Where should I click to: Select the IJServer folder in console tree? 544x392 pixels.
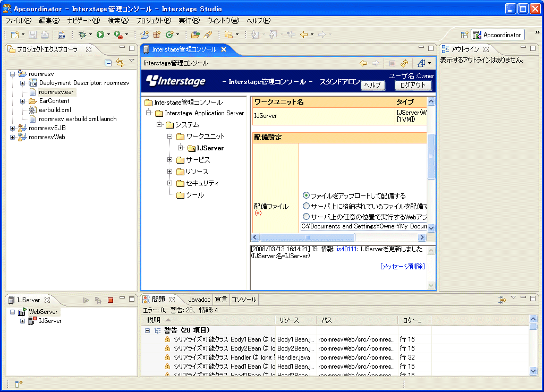[210, 148]
